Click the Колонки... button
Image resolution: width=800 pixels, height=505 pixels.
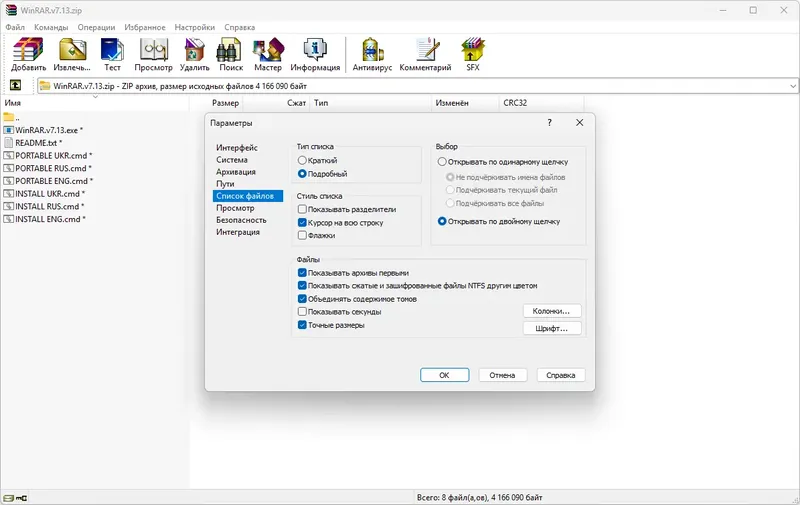[552, 311]
